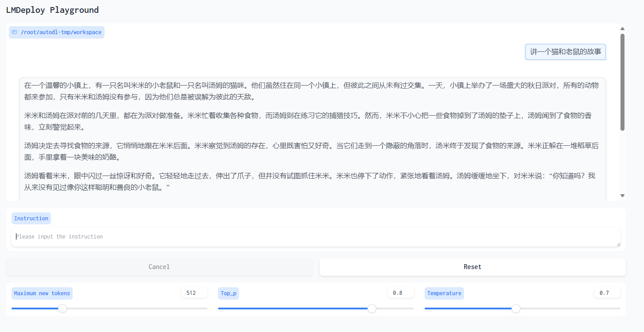
Task: Click the chat scrollbar up arrow
Action: [622, 29]
